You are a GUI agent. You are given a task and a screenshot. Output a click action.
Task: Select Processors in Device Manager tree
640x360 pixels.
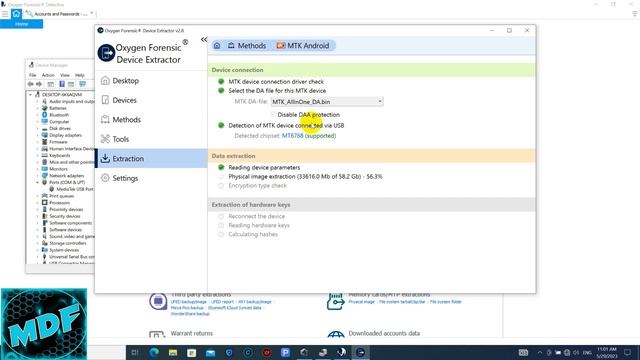60,203
